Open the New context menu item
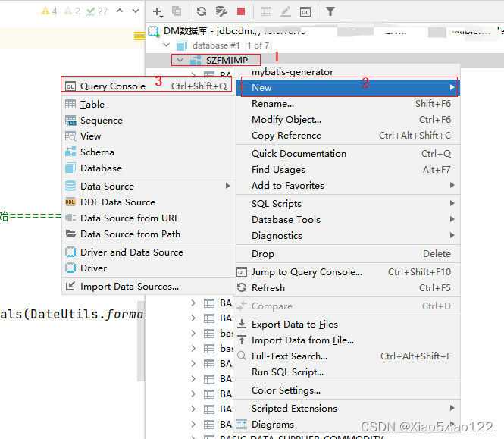Screen dimensions: 504x439 (348, 87)
